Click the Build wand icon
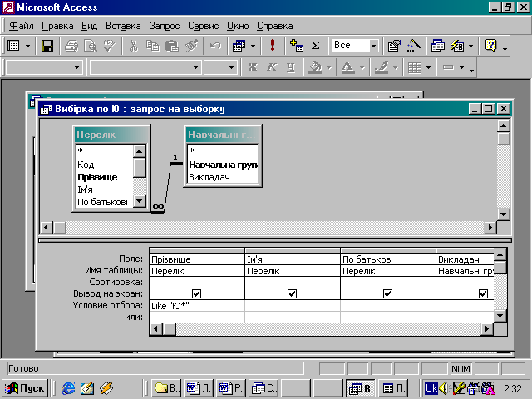This screenshot has height=399, width=532. point(414,46)
